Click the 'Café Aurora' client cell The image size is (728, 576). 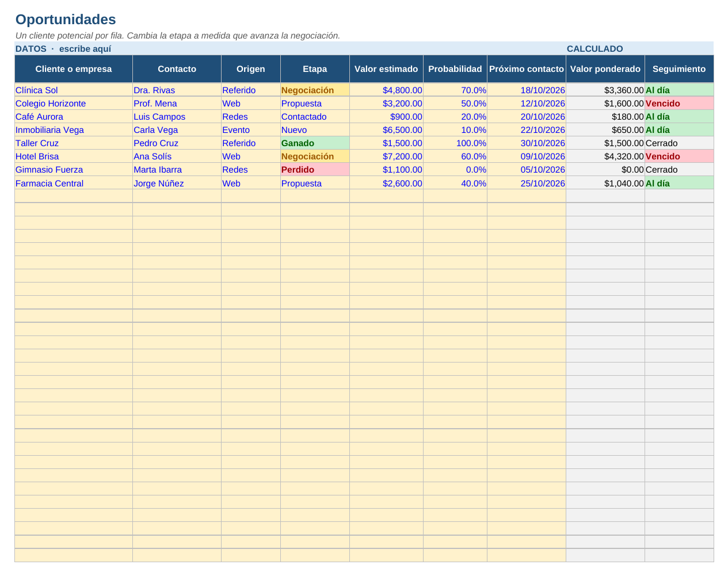pos(74,116)
